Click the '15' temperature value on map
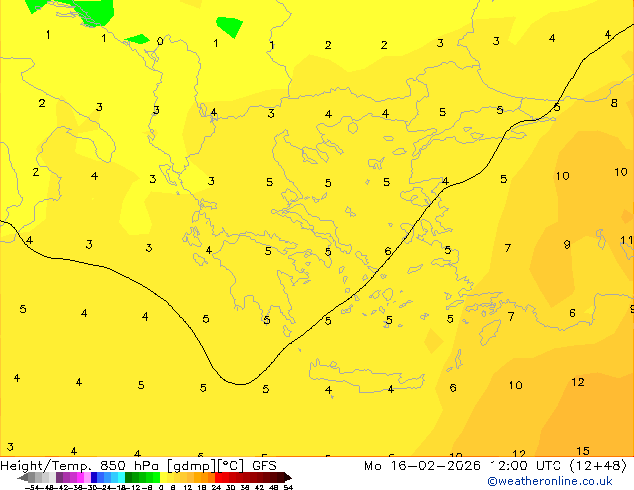 pyautogui.click(x=583, y=451)
